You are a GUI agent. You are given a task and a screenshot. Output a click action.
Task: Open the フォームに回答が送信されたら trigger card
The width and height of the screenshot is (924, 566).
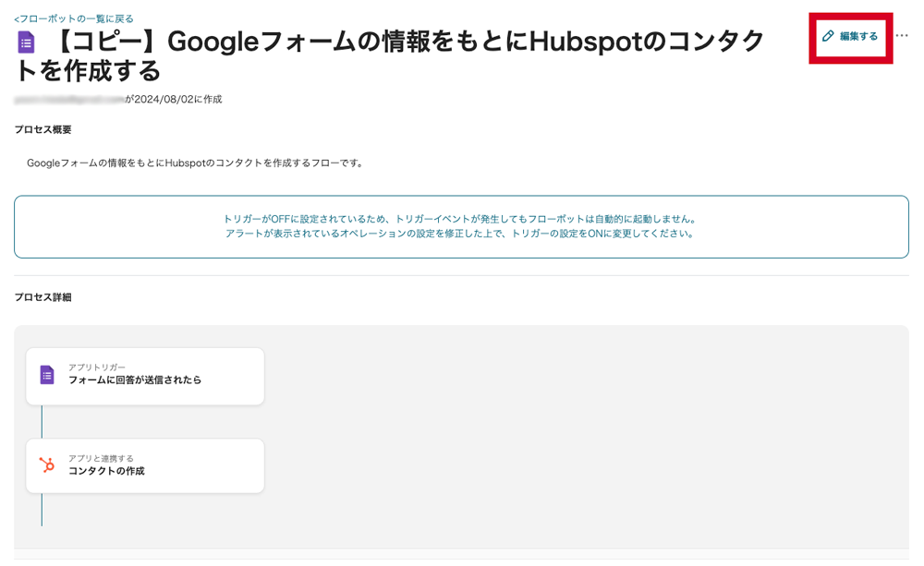click(145, 376)
